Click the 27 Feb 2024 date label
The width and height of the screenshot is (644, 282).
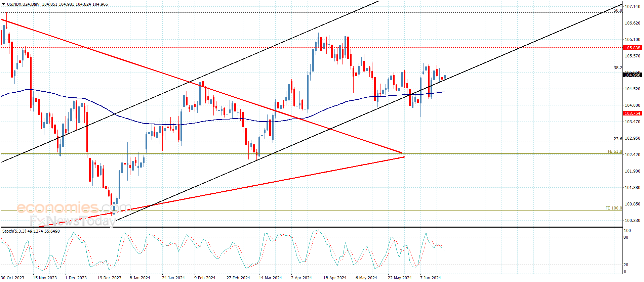coord(238,278)
